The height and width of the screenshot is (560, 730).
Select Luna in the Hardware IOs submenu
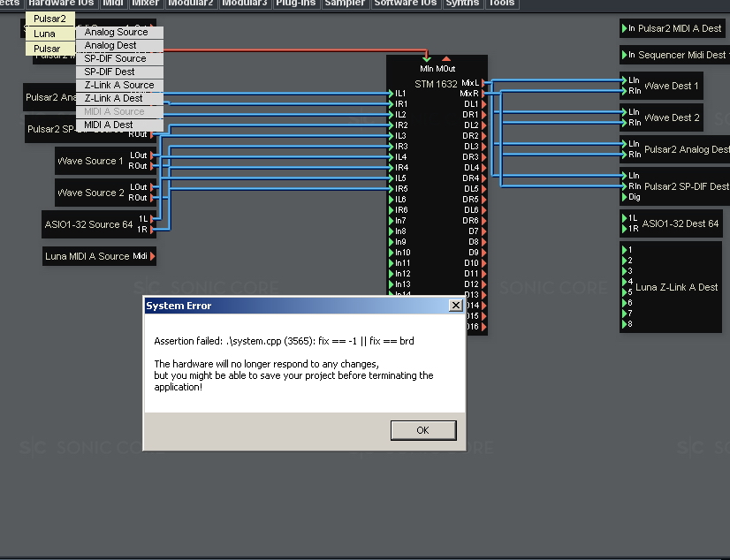click(x=49, y=34)
